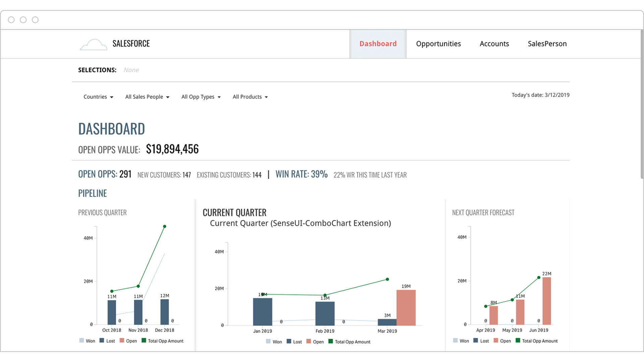Open the Accounts tab
Viewport: 644px width, 362px height.
point(494,44)
